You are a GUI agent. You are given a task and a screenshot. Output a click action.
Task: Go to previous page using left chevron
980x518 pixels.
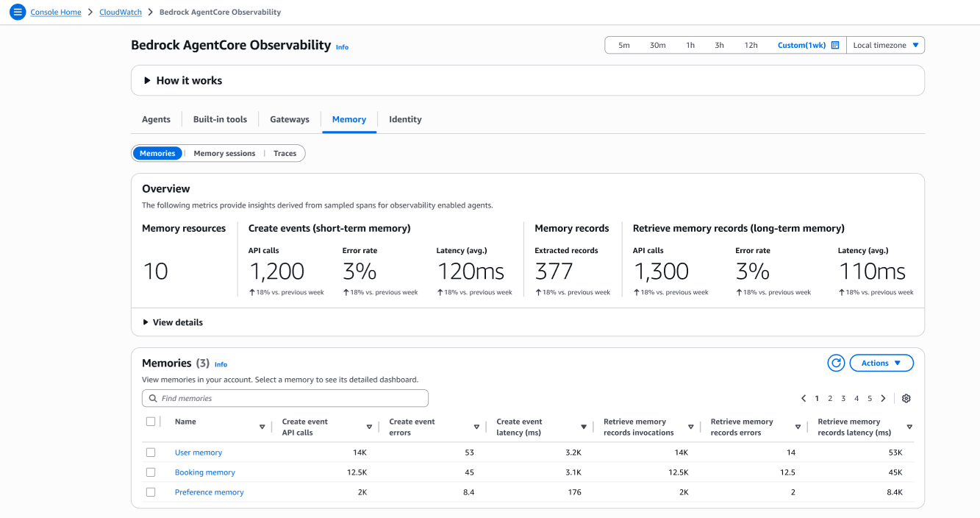[804, 398]
